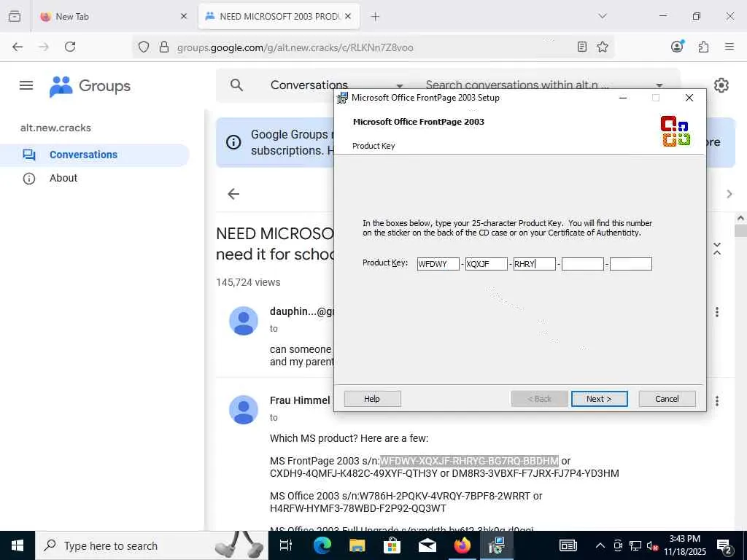Click the Google Groups logo
This screenshot has width=747, height=560.
90,86
